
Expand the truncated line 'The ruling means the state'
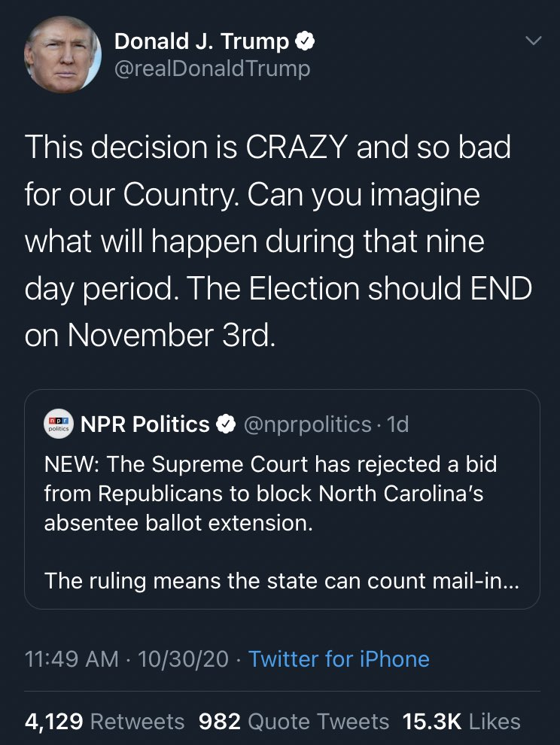click(282, 581)
